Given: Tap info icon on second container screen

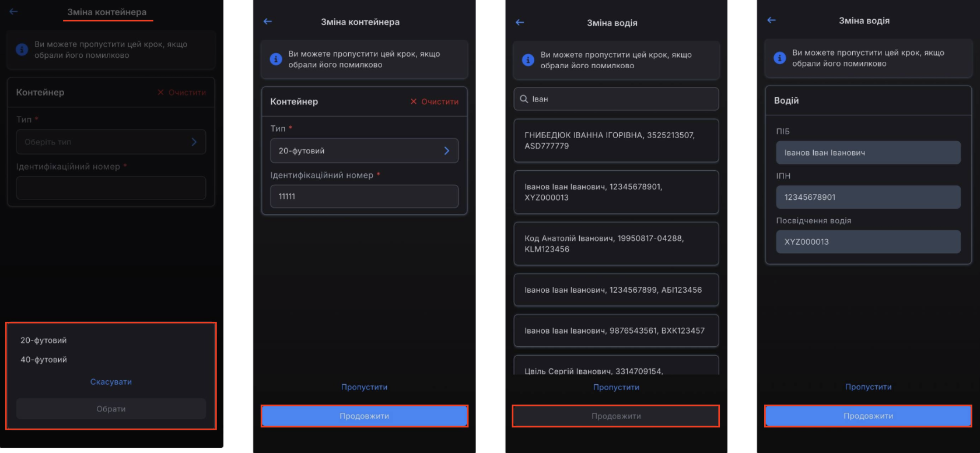Looking at the screenshot, I should [276, 59].
